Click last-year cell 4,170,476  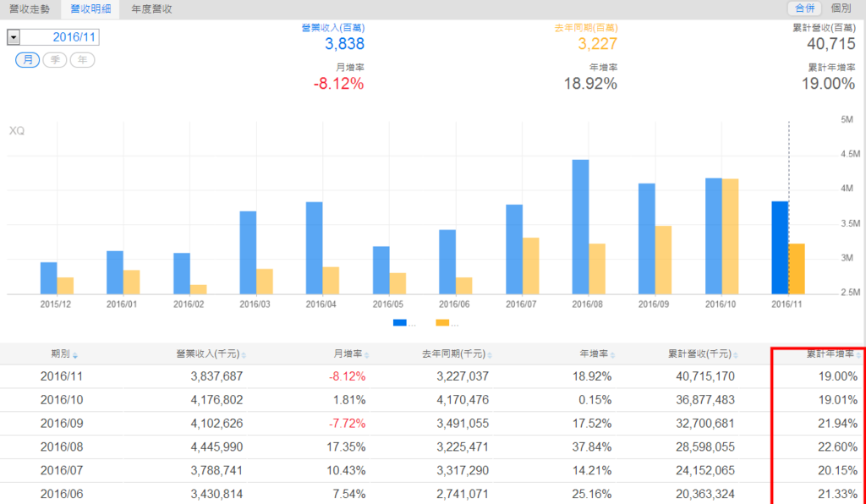pos(463,400)
